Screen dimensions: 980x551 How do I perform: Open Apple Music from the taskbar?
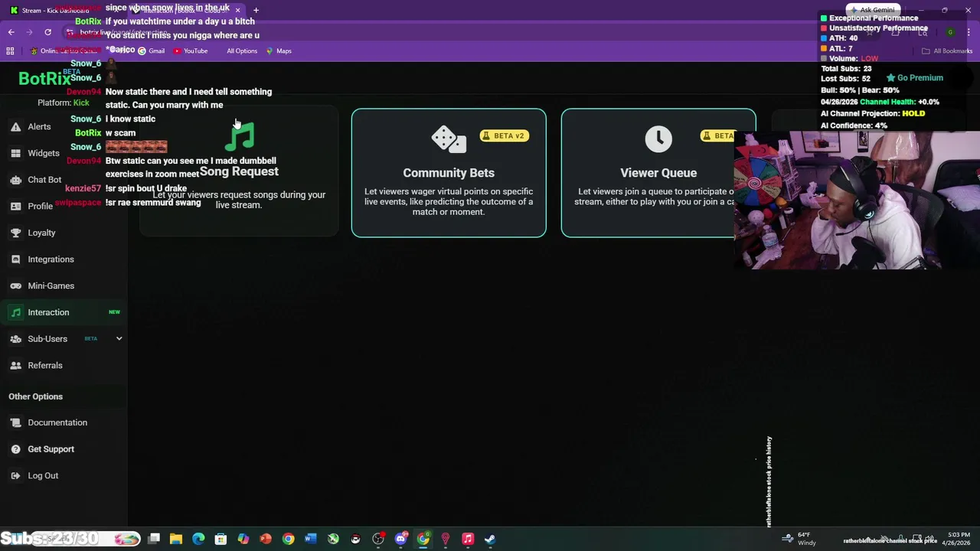[x=468, y=539]
